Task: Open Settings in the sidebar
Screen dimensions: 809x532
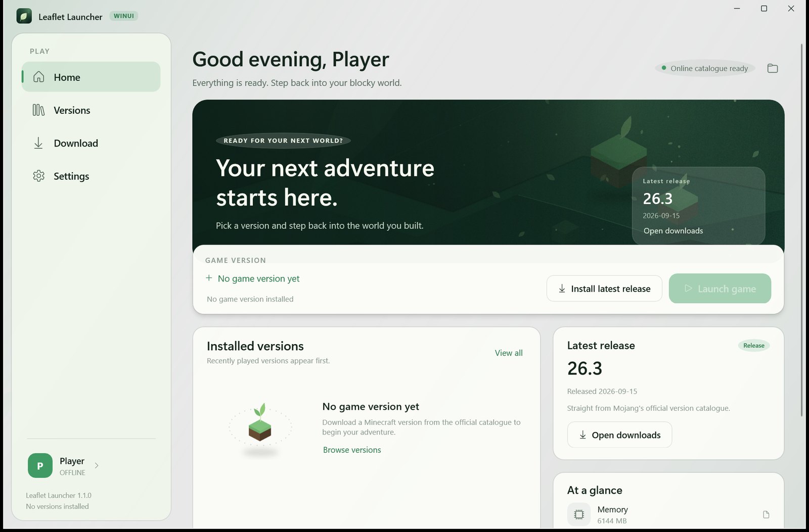Action: [91, 176]
